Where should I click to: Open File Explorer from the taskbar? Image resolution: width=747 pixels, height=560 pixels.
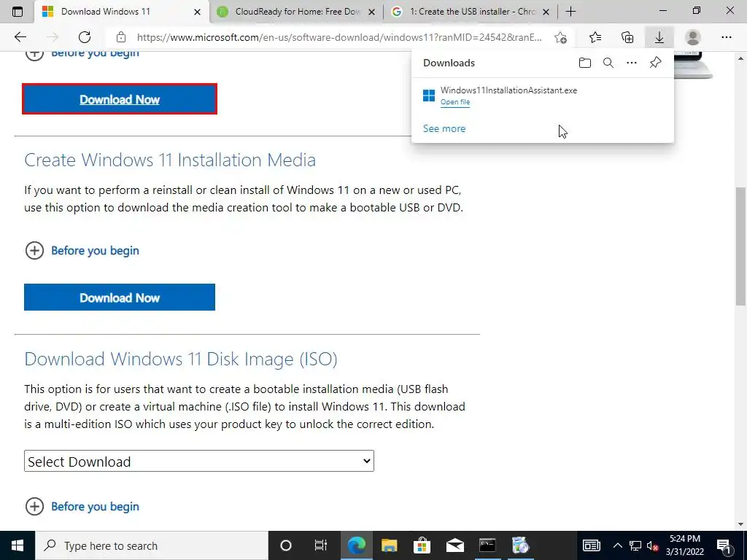(x=390, y=545)
